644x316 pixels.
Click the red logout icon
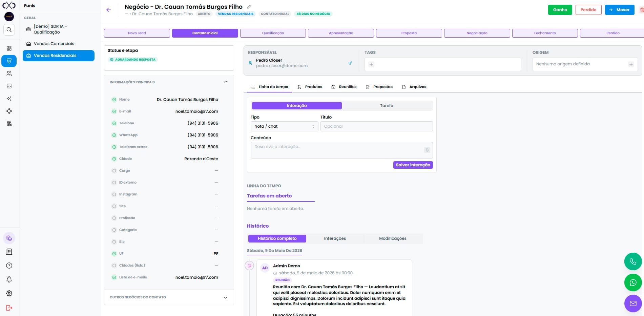tap(9, 308)
